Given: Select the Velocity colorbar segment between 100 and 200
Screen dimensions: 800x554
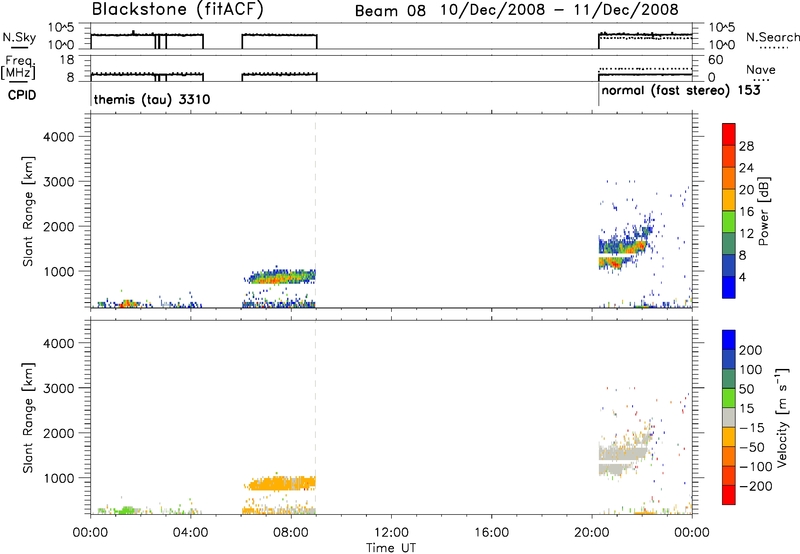Looking at the screenshot, I should click(729, 359).
